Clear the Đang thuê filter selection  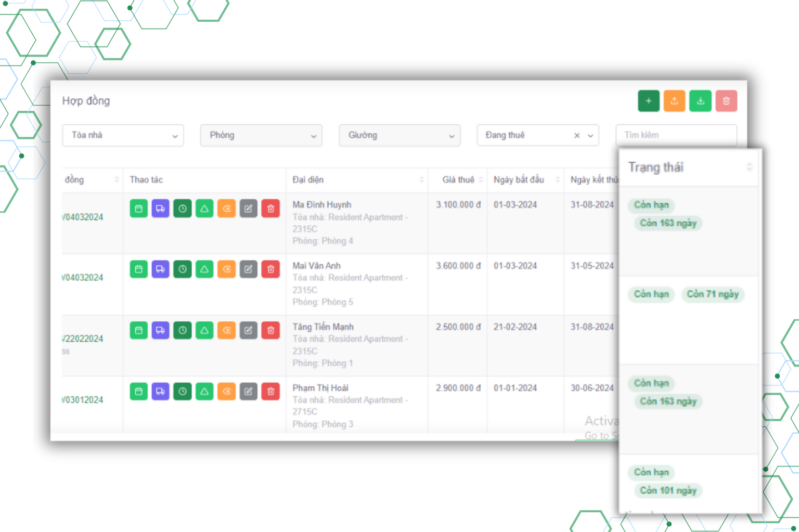click(577, 136)
